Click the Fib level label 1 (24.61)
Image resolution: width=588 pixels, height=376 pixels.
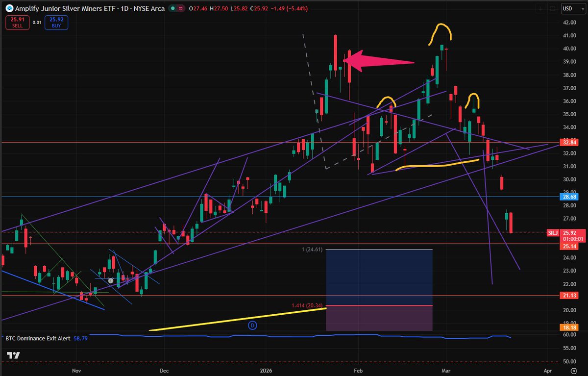tap(312, 250)
